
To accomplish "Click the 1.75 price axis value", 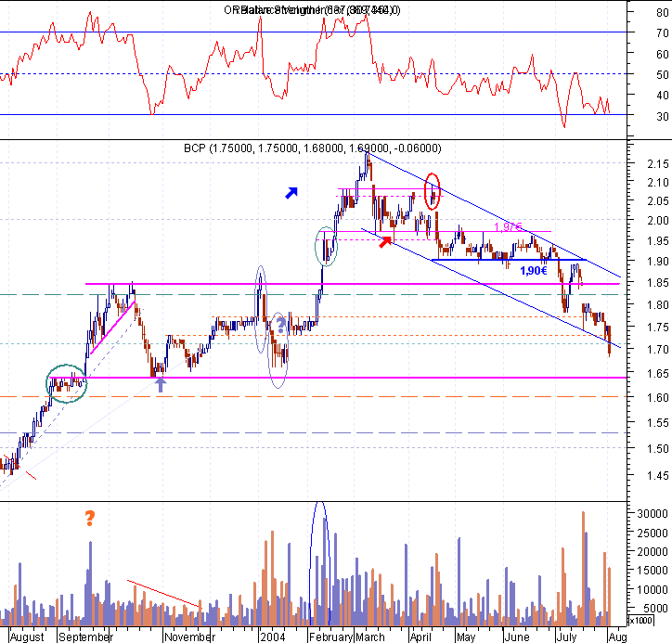I will point(658,328).
